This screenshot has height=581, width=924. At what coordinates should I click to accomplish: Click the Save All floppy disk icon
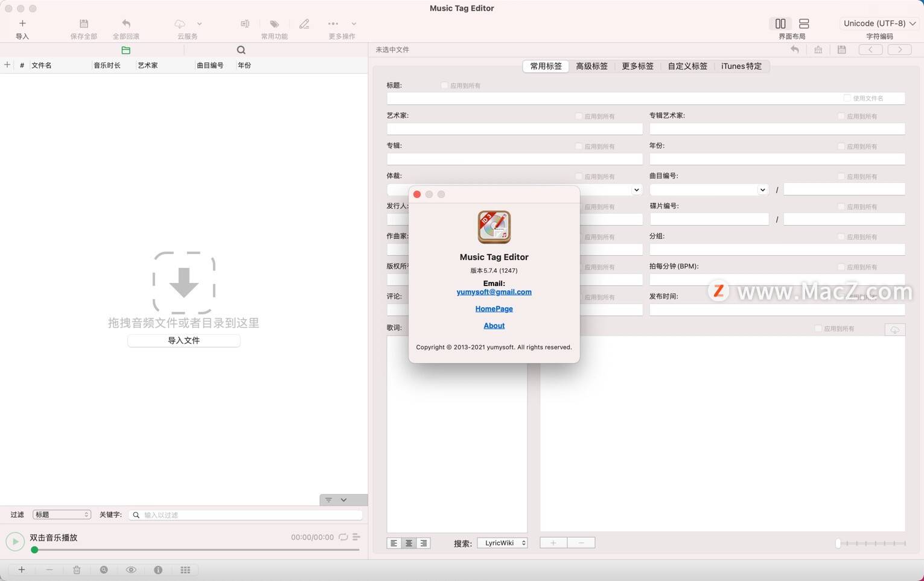84,24
